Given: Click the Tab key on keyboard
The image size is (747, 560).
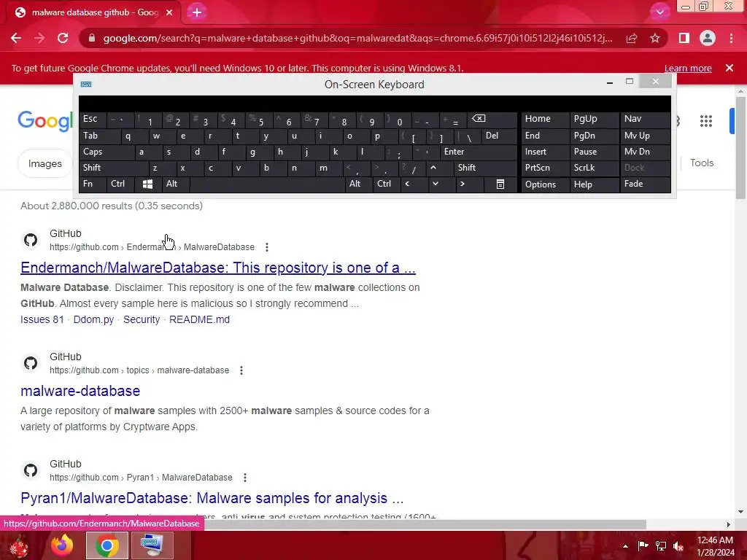Looking at the screenshot, I should click(x=99, y=136).
